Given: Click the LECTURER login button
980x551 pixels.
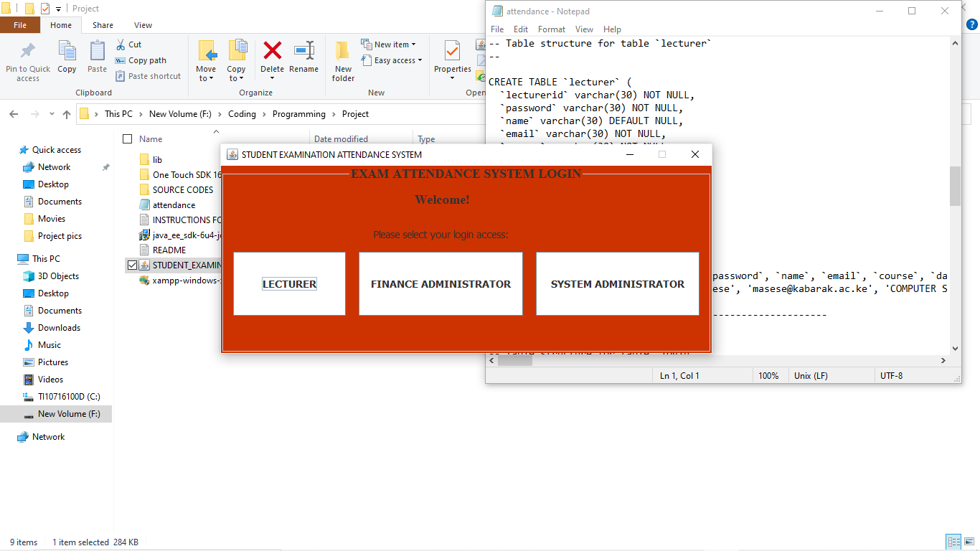Looking at the screenshot, I should (289, 283).
